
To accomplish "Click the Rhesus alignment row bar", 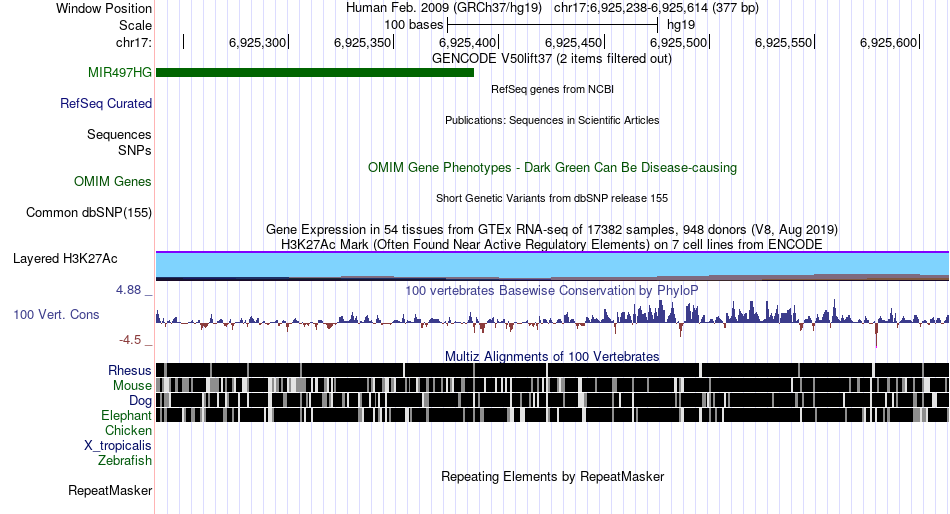I will [x=553, y=370].
